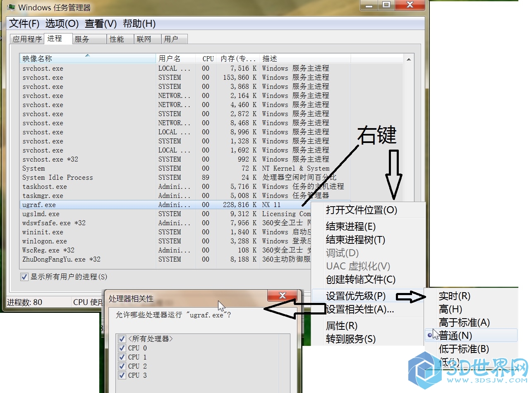Expand the 设置优先级(P) submenu

coord(368,296)
